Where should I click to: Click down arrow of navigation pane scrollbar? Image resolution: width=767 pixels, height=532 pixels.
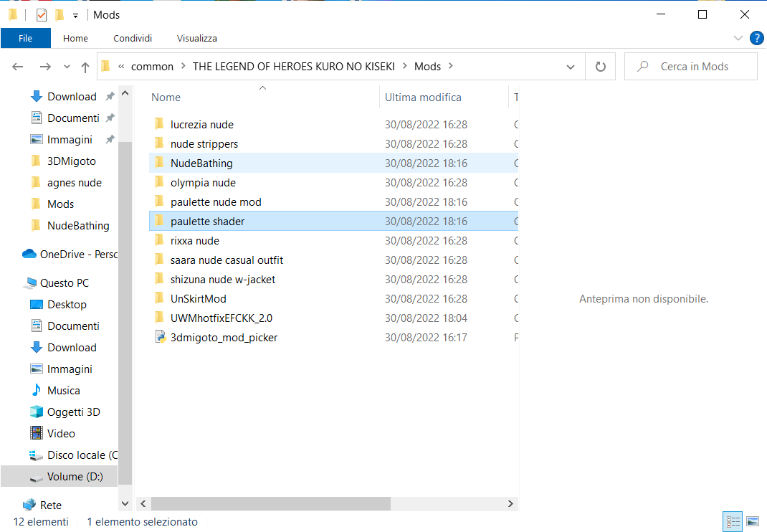tap(125, 503)
